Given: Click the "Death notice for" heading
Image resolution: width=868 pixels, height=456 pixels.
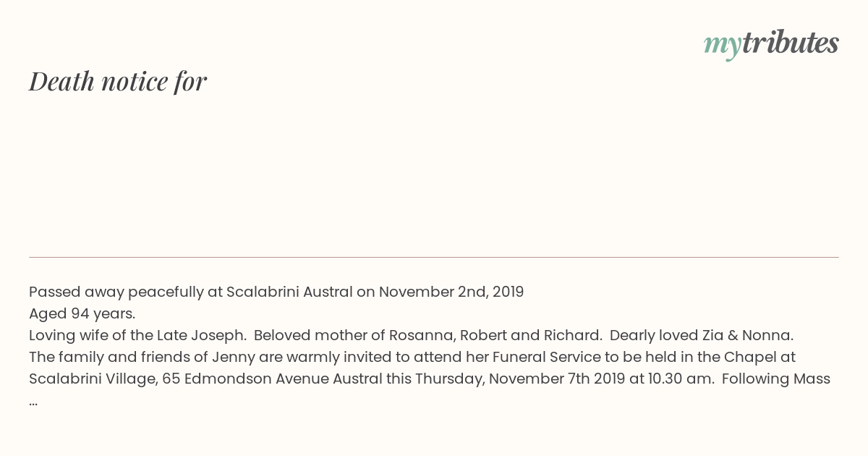Looking at the screenshot, I should point(118,81).
